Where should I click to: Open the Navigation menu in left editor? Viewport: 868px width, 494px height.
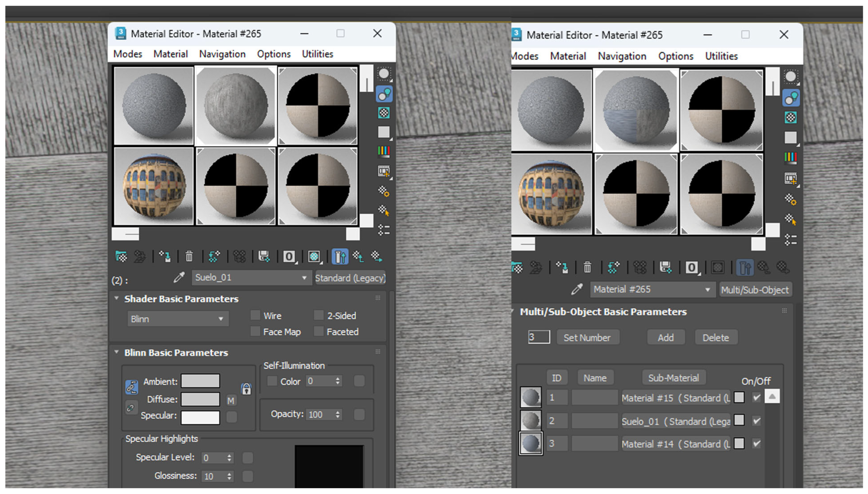[x=222, y=54]
